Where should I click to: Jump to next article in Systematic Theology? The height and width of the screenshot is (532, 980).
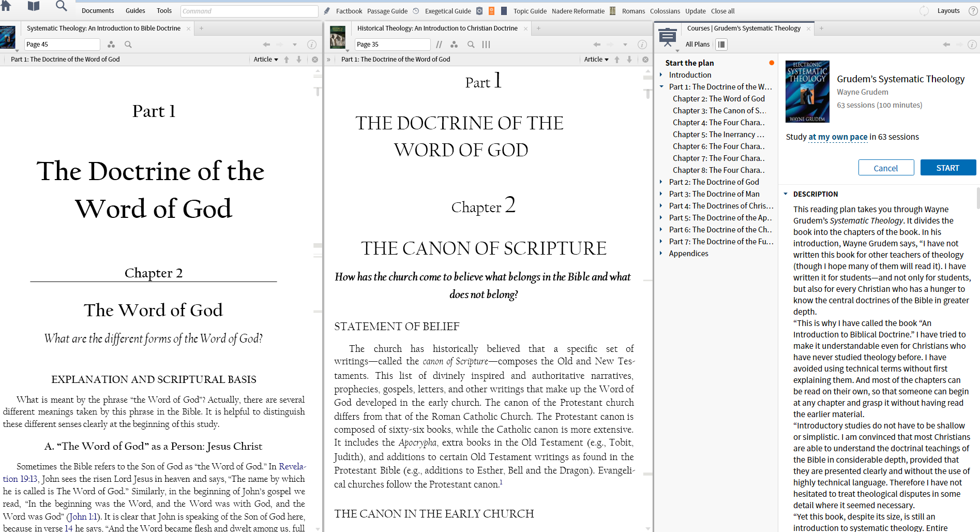coord(299,60)
